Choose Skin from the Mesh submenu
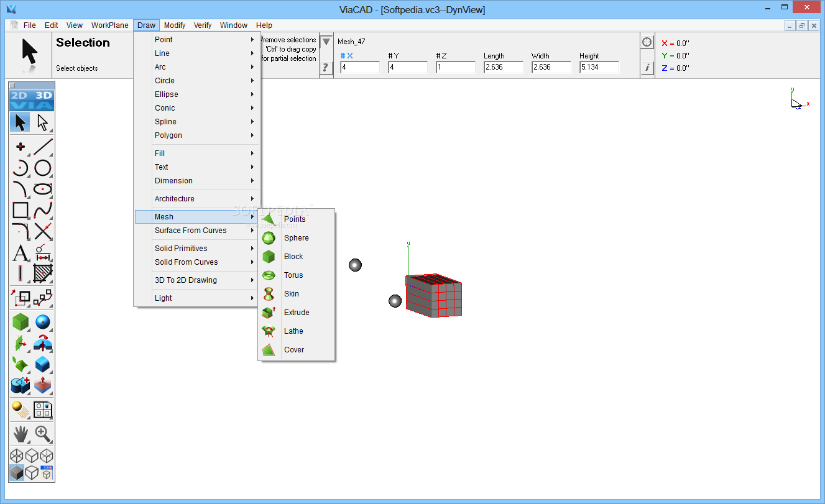Image resolution: width=825 pixels, height=504 pixels. coord(297,294)
